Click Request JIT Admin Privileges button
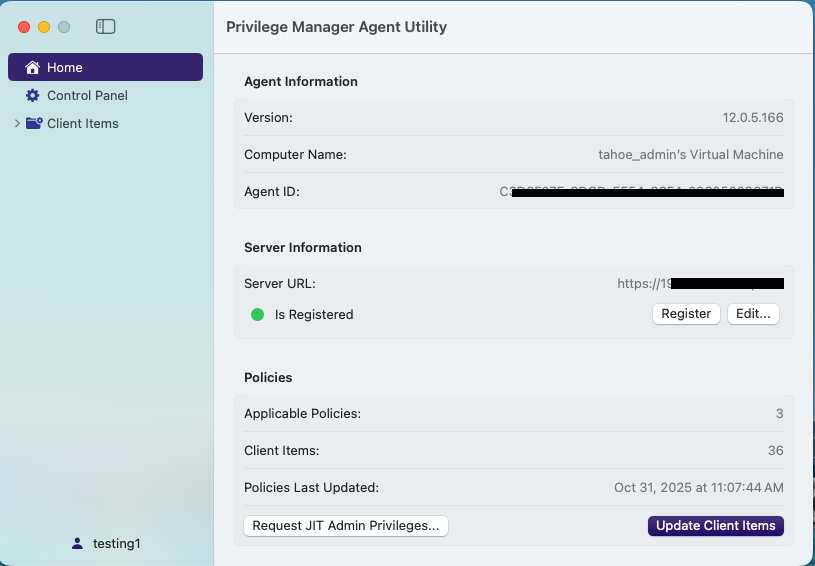The height and width of the screenshot is (566, 815). (346, 526)
